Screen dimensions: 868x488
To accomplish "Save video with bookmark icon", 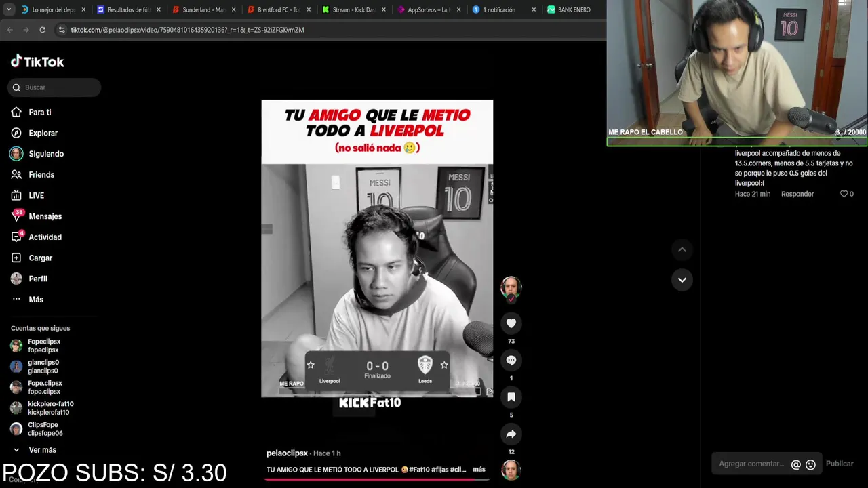I will tap(511, 396).
